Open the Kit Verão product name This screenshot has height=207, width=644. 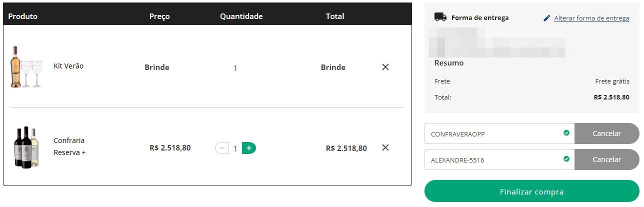click(68, 66)
